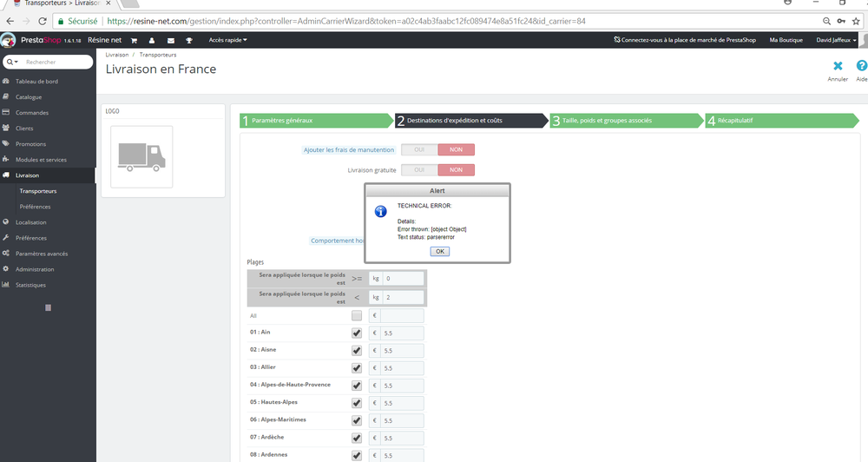
Task: Click the Commandes card icon
Action: (5, 112)
